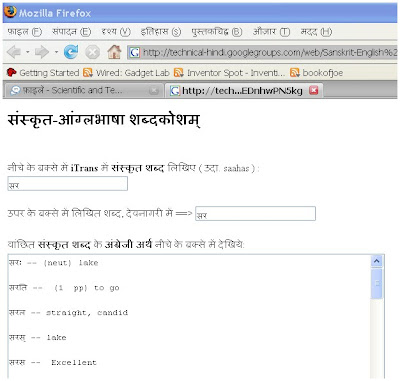This screenshot has height=381, width=400.
Task: Go forward with the right arrow button
Action: [42, 52]
